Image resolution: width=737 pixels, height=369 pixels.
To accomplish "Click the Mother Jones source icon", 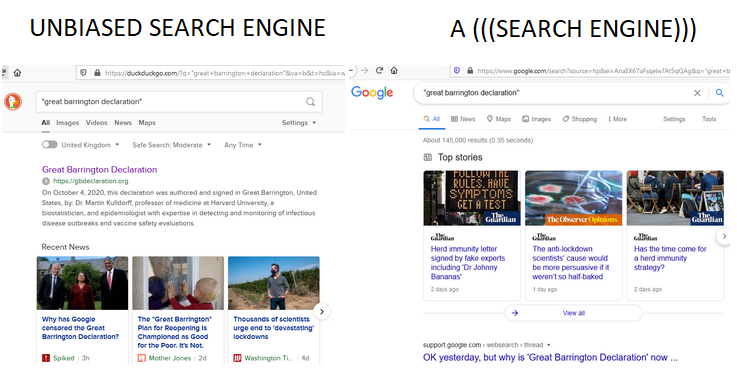I will click(141, 358).
